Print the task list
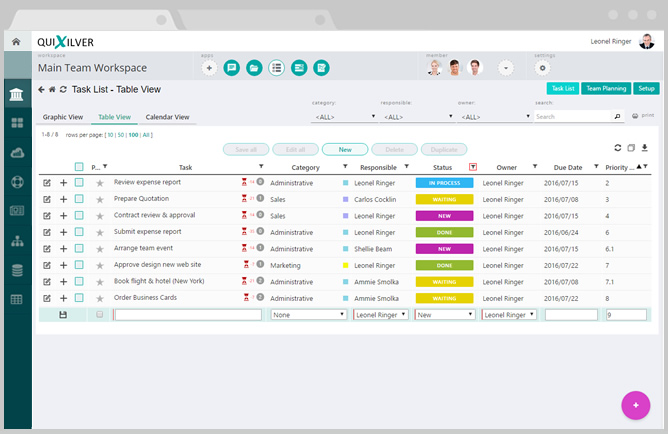Screen dimensions: 668x434 [x=643, y=116]
